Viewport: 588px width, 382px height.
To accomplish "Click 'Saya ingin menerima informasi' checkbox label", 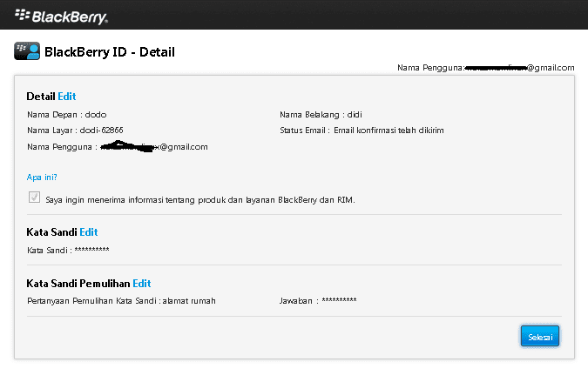I will (x=200, y=200).
